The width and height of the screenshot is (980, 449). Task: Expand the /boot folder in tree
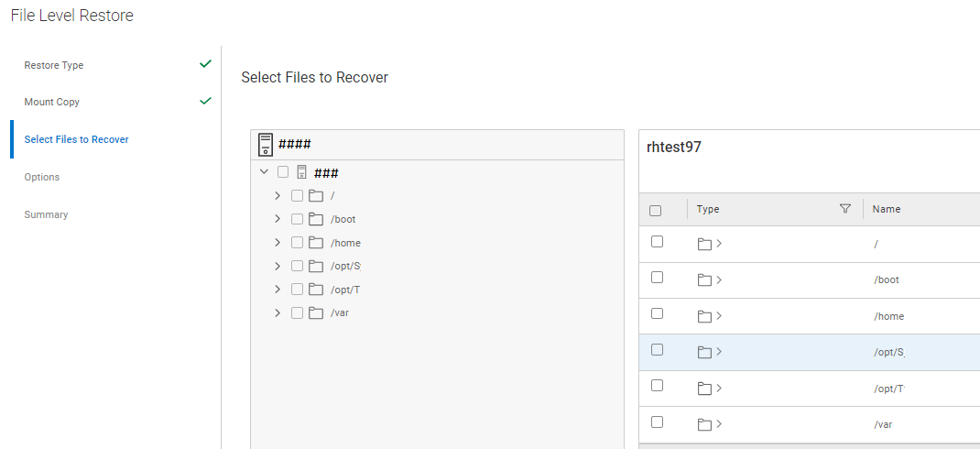point(278,219)
